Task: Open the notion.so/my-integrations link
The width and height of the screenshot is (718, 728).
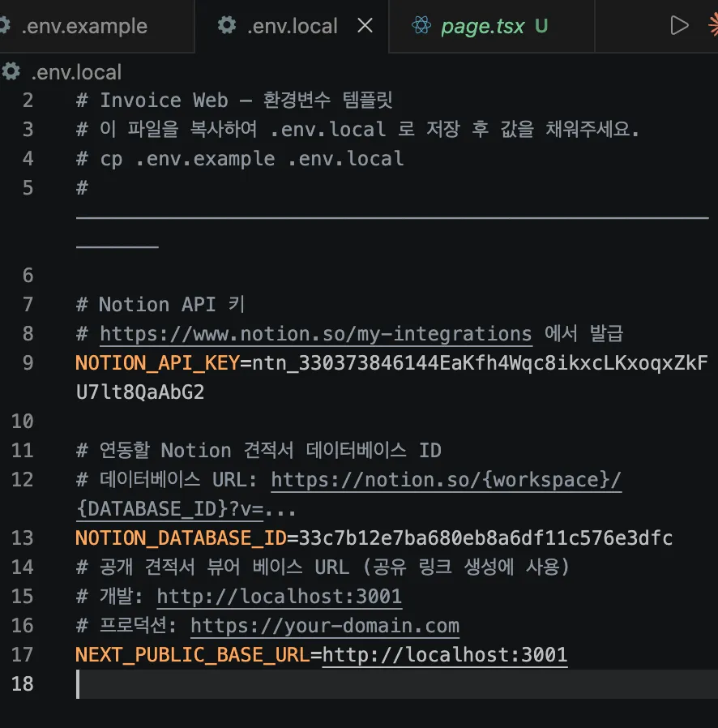Action: coord(314,333)
